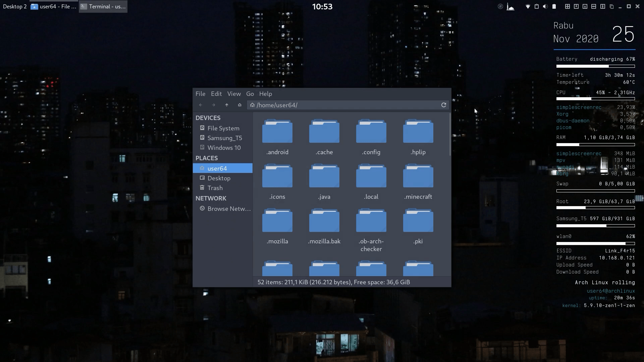
Task: Click the volume speaker tray icon
Action: pos(545,6)
